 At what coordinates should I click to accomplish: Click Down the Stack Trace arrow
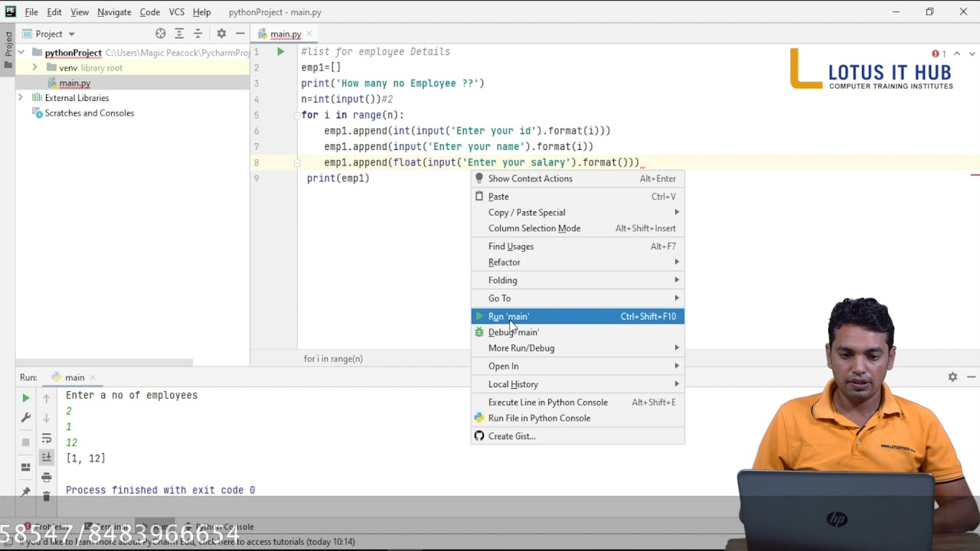(x=47, y=418)
